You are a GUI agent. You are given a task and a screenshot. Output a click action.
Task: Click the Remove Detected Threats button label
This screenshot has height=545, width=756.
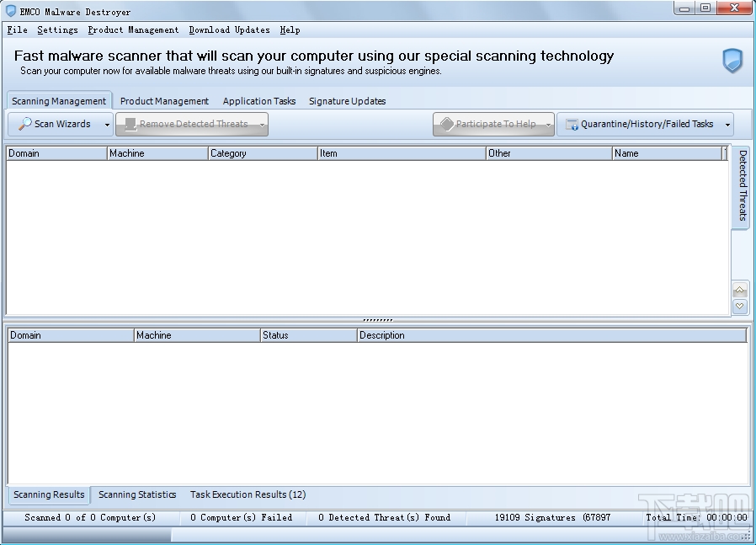tap(194, 124)
